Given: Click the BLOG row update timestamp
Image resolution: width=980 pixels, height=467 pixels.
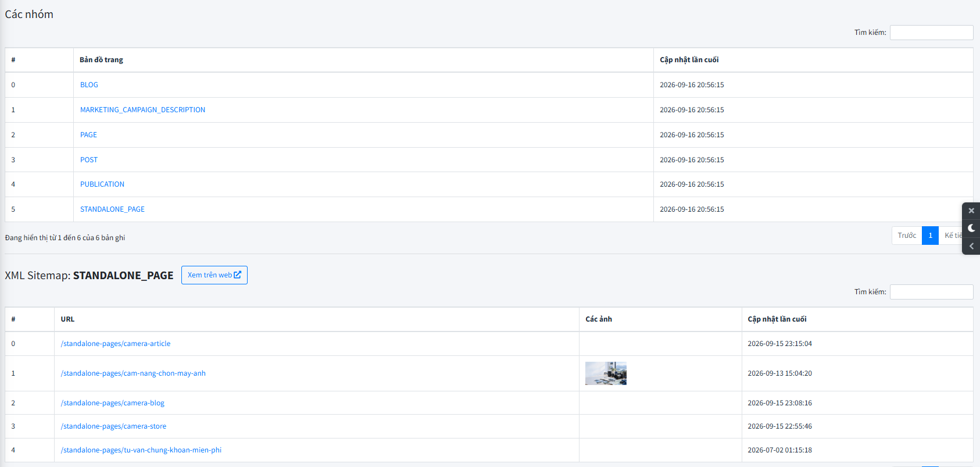Looking at the screenshot, I should coord(692,85).
